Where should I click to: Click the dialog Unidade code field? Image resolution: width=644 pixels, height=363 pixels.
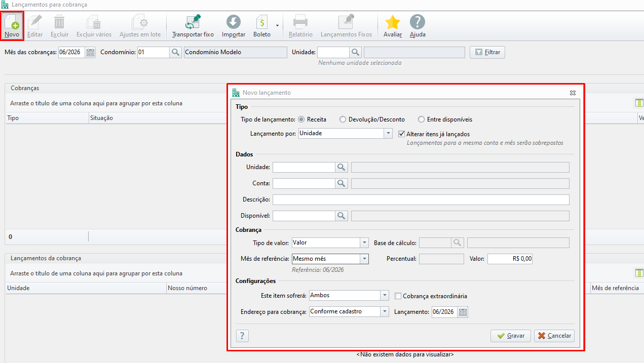304,167
